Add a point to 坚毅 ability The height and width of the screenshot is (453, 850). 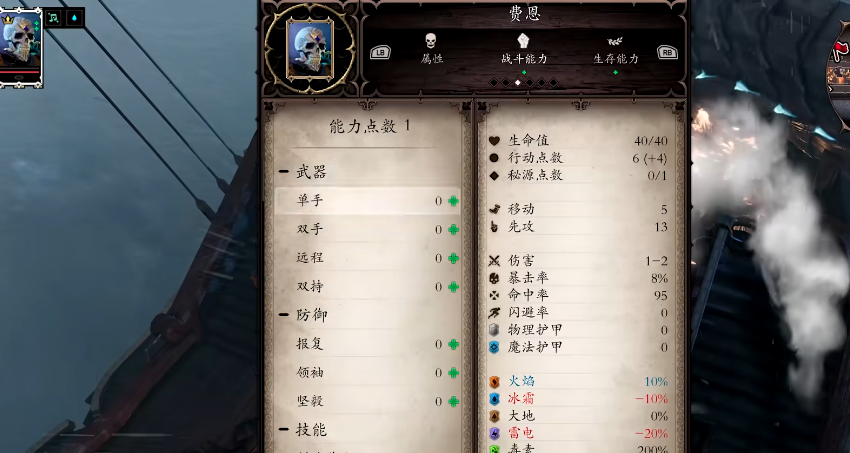pos(453,402)
